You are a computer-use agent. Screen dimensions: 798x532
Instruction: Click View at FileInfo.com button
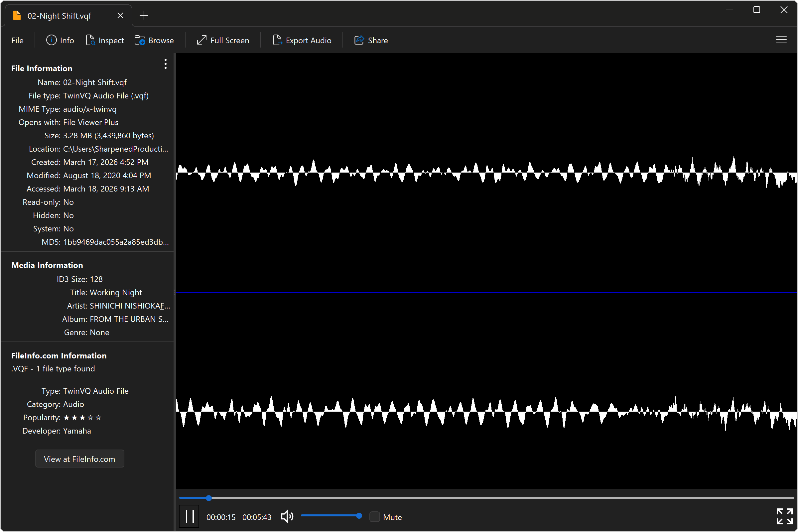pos(80,459)
